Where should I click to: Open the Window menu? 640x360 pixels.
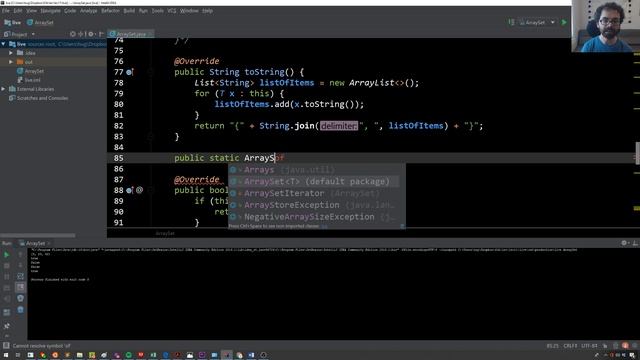[x=189, y=11]
